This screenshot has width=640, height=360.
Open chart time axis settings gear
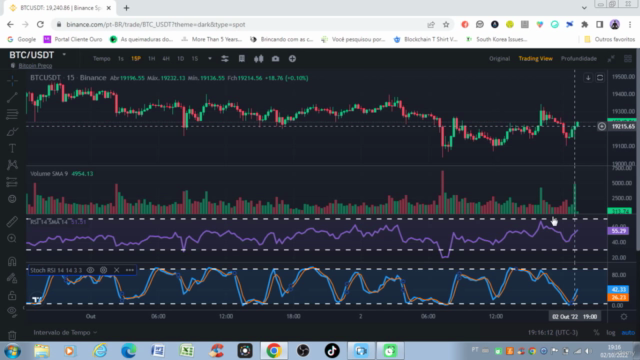624,317
